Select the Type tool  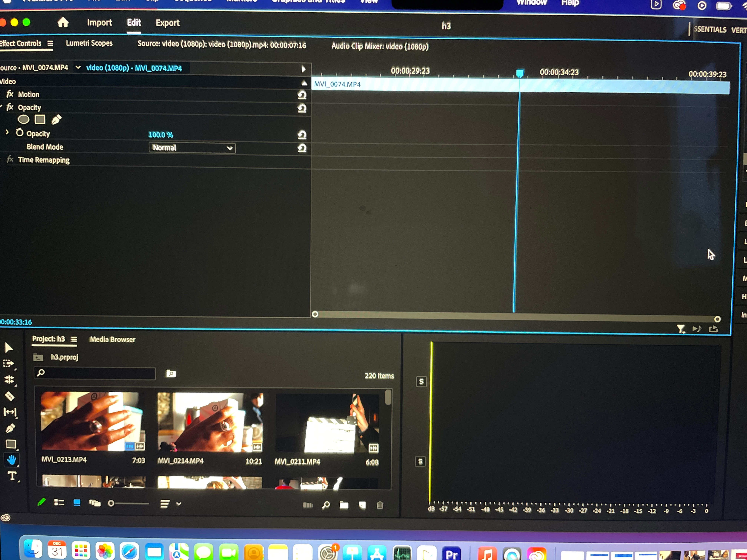(x=12, y=476)
